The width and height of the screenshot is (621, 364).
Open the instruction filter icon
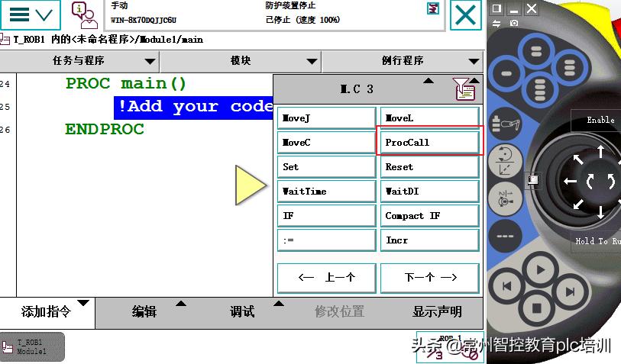pos(465,89)
